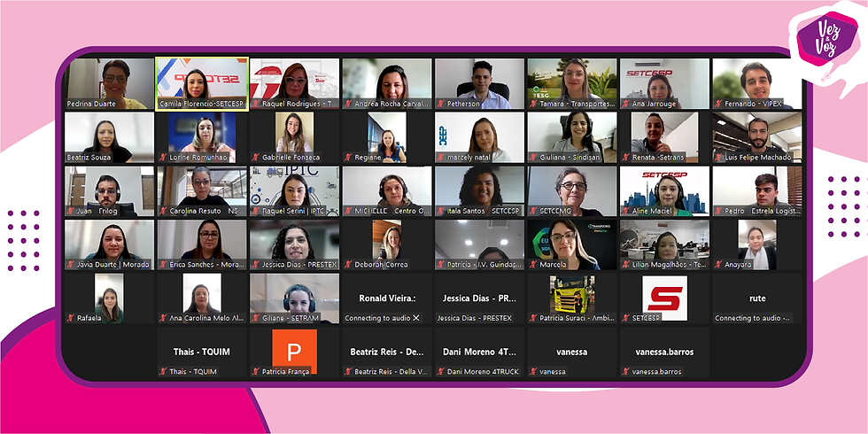Select Érica Sanches's video tile

point(202,244)
